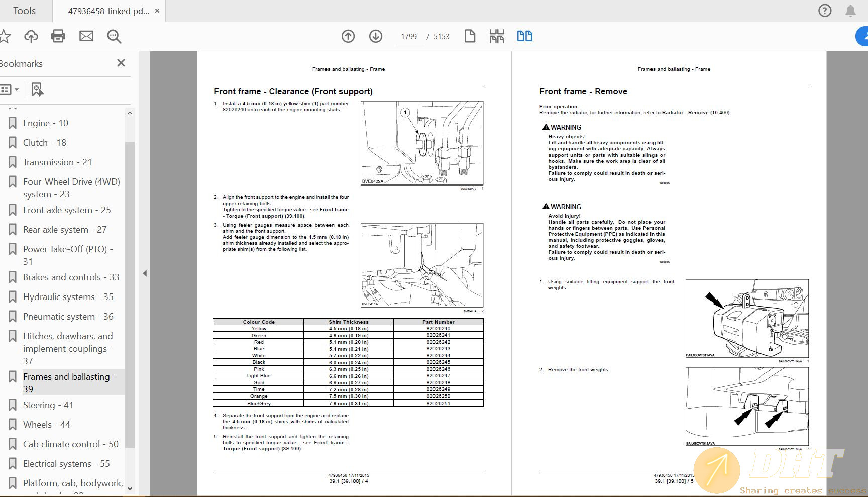Go to next page with down arrow
The width and height of the screenshot is (868, 497).
coord(376,36)
